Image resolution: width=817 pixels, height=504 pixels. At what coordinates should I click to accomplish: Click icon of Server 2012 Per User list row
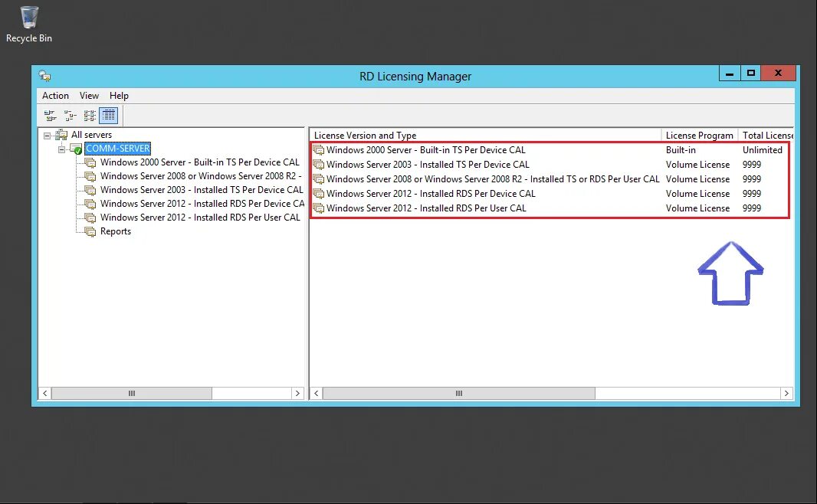pyautogui.click(x=318, y=208)
